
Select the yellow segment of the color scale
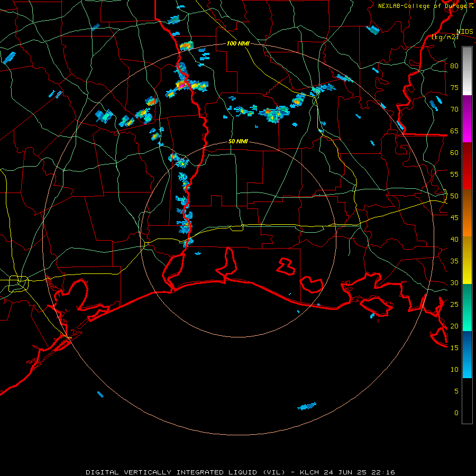tap(467, 260)
